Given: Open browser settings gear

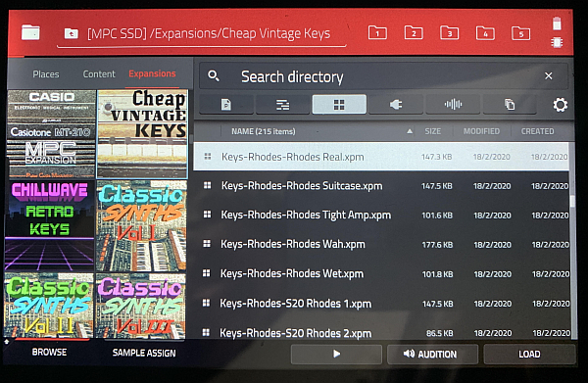Looking at the screenshot, I should tap(561, 105).
